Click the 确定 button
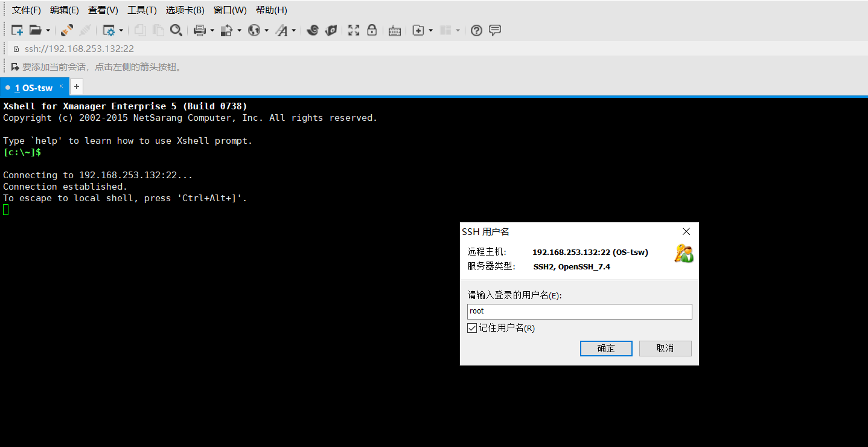868x447 pixels. 606,349
